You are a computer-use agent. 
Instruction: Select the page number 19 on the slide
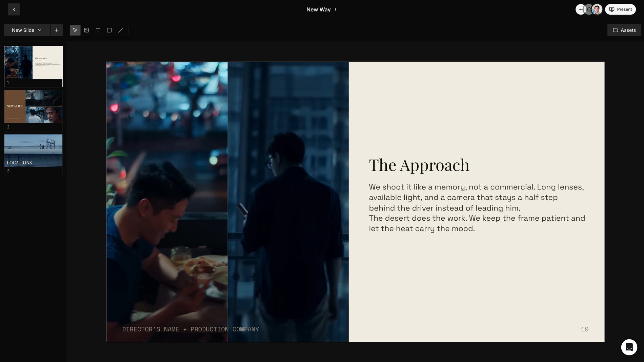[x=585, y=329]
